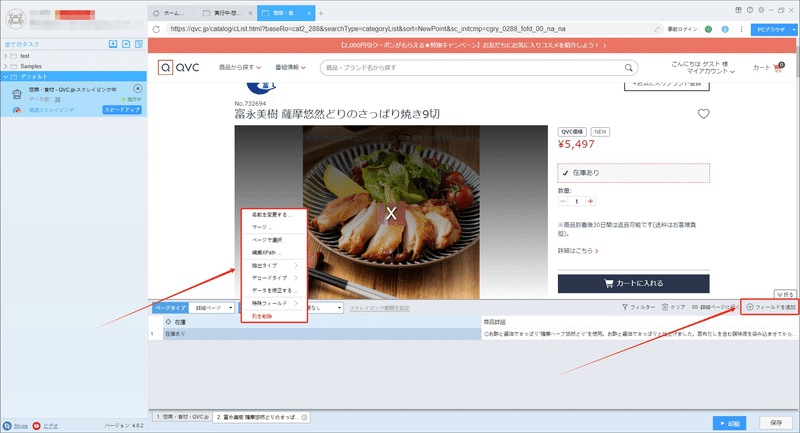
Task: Choose データを修正する from context menu
Action: click(x=272, y=291)
